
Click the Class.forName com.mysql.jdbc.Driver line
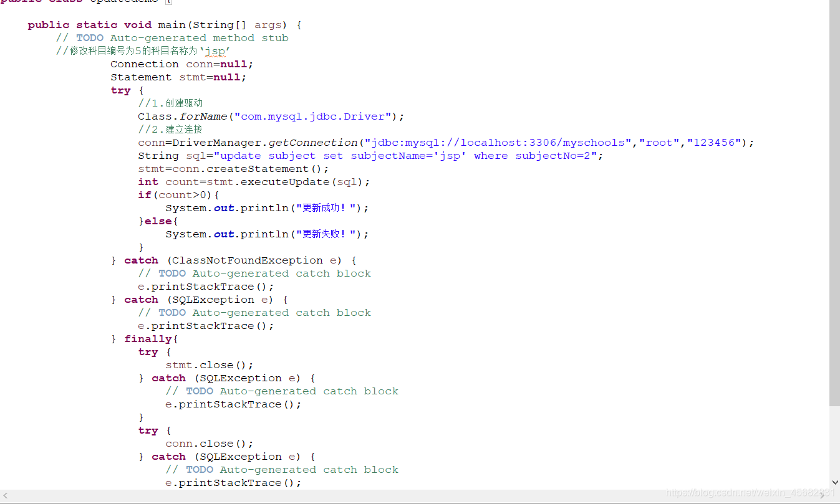pos(271,116)
